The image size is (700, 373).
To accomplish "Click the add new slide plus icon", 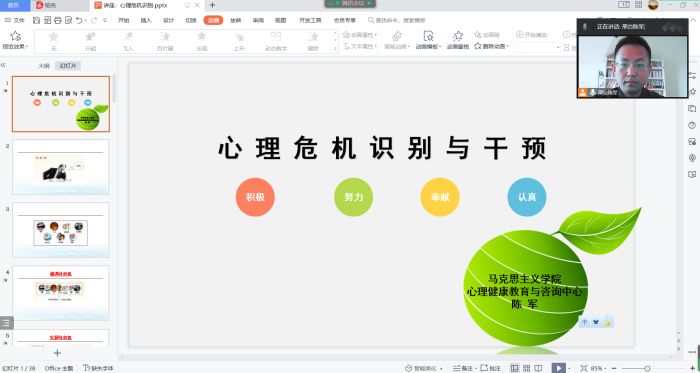I will 57,353.
